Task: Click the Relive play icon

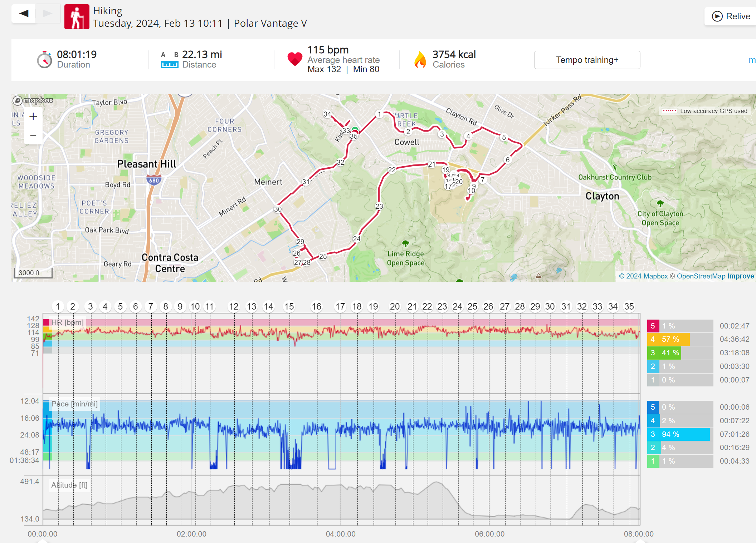Action: 717,16
